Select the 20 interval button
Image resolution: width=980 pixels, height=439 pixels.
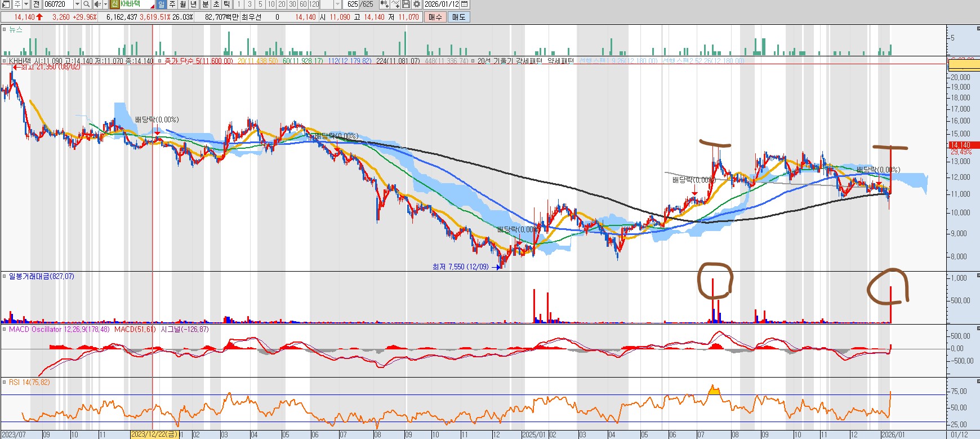pos(282,4)
